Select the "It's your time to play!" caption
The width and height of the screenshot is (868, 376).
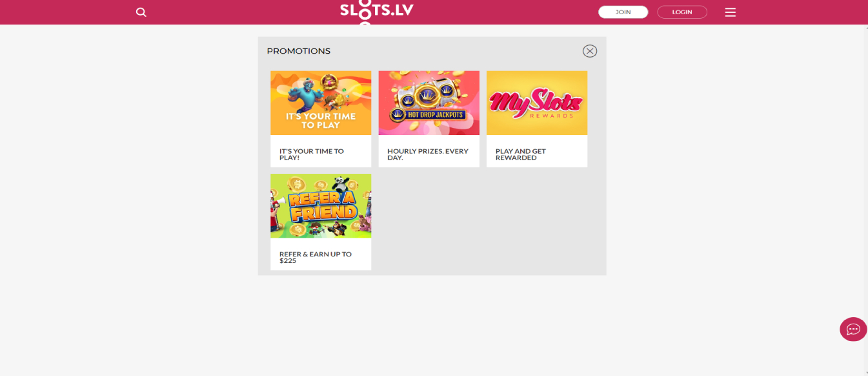(x=312, y=154)
